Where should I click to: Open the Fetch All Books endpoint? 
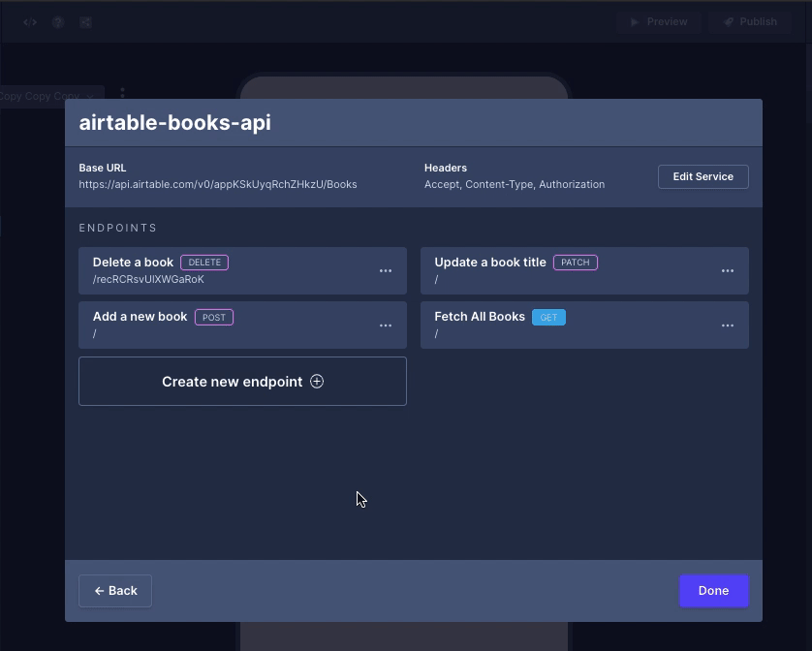[584, 325]
